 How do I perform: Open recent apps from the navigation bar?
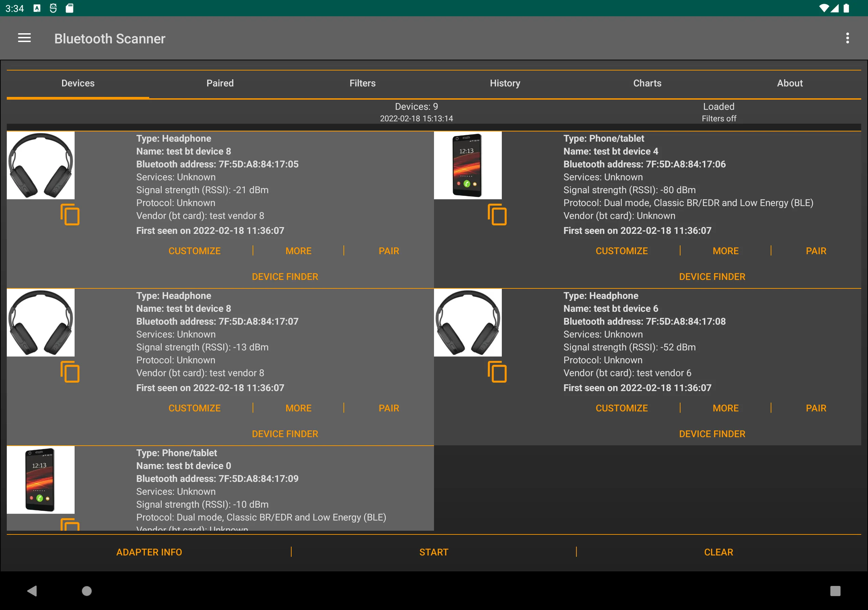point(836,591)
